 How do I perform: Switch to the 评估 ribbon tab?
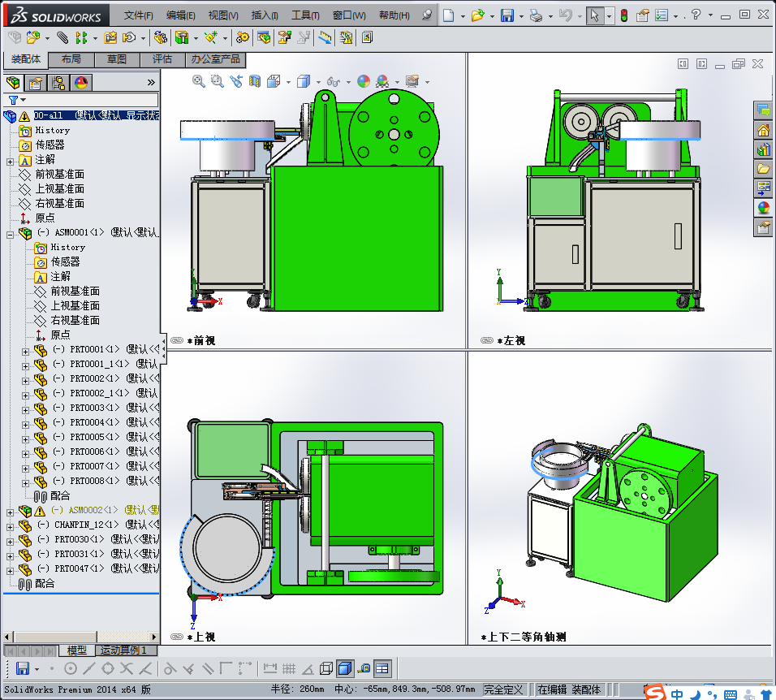(x=162, y=59)
